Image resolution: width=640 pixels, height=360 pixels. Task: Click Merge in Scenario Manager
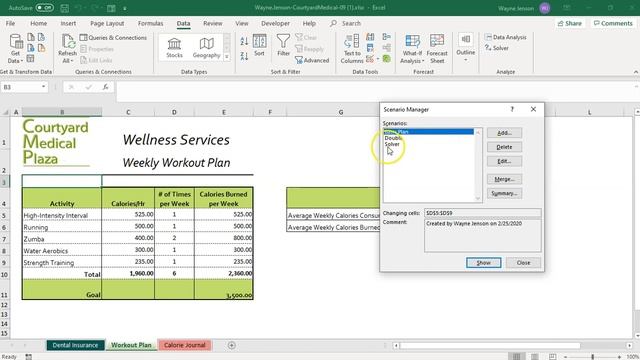click(504, 179)
